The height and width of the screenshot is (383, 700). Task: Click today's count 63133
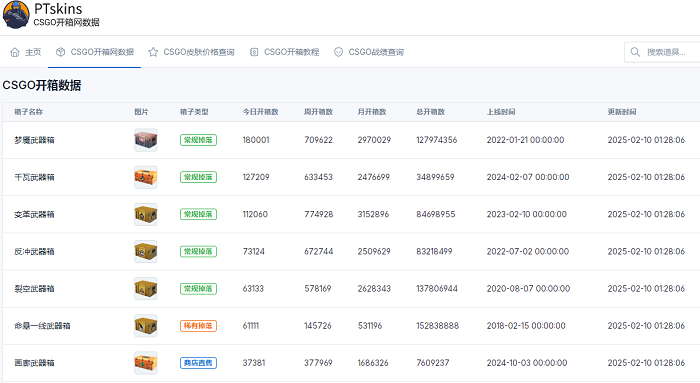(253, 288)
